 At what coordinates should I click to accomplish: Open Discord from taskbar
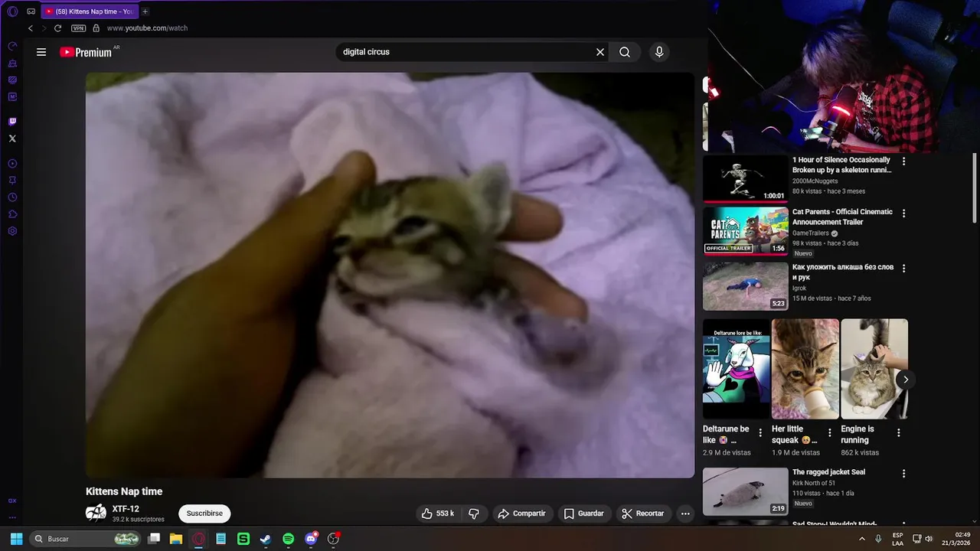pyautogui.click(x=311, y=539)
